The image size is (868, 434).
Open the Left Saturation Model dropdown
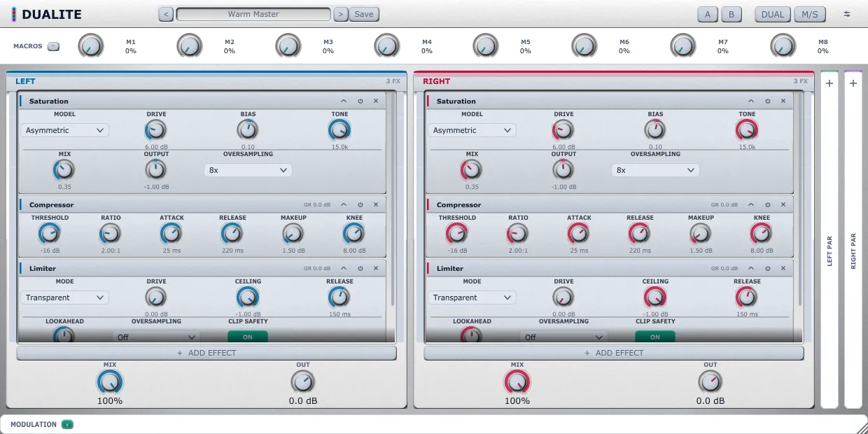(x=64, y=130)
